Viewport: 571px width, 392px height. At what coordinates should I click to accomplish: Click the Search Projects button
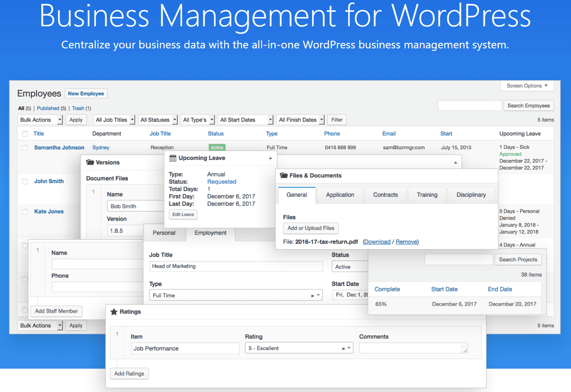[518, 259]
